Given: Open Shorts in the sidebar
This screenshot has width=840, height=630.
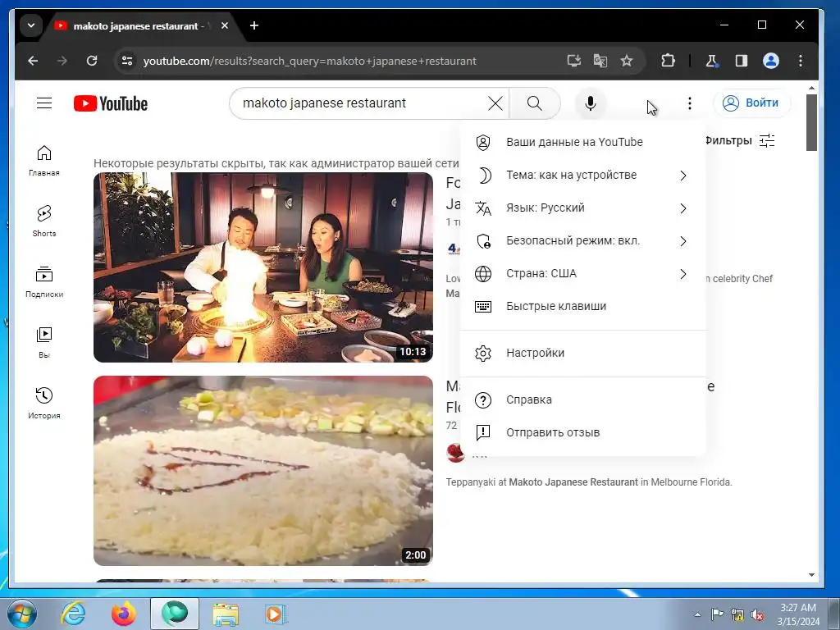Looking at the screenshot, I should pyautogui.click(x=44, y=221).
